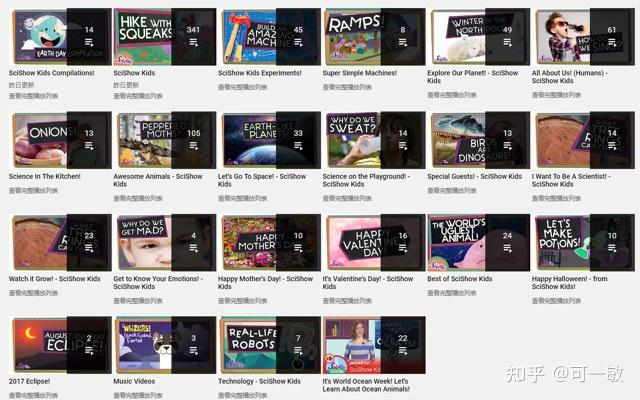The width and height of the screenshot is (640, 400).
Task: Click playlist icon on Why Do We Sweat thumbnail
Action: pos(403,146)
